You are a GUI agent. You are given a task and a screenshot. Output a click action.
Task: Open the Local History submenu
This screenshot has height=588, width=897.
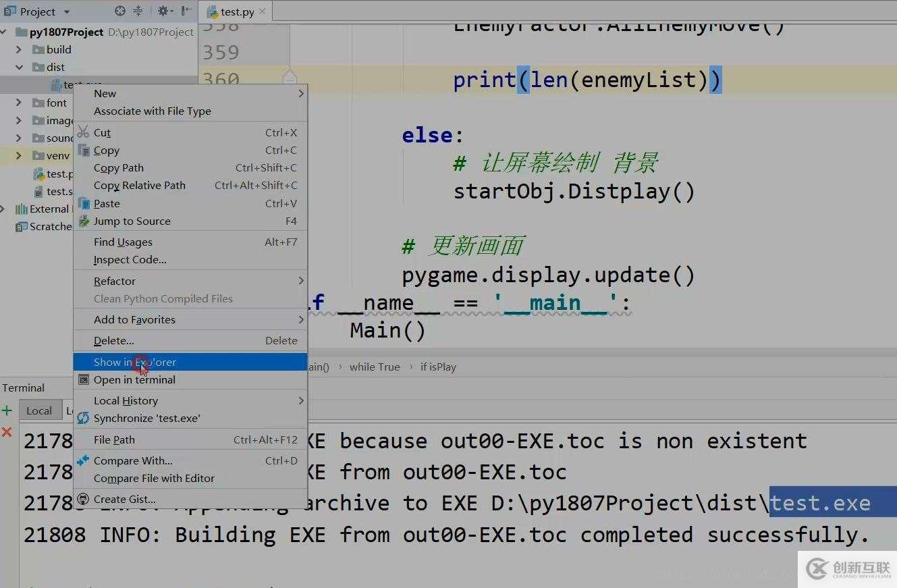point(190,400)
